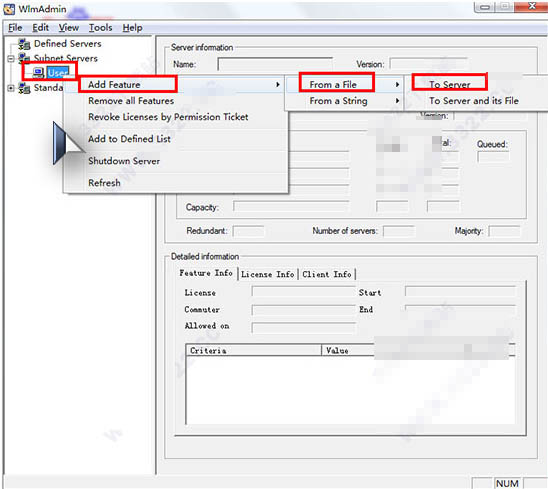The width and height of the screenshot is (548, 489).
Task: Click the Allowed on field
Action: tap(303, 327)
